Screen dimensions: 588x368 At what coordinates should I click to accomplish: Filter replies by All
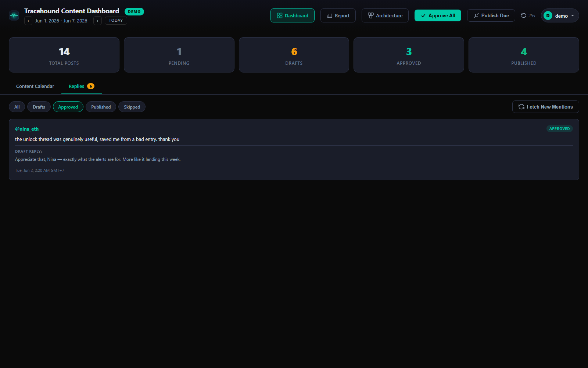click(x=17, y=107)
